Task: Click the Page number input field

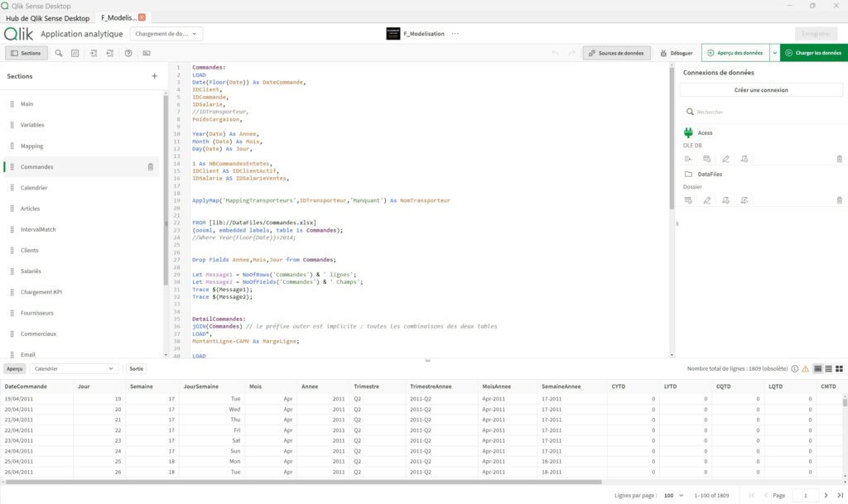Action: [x=805, y=496]
